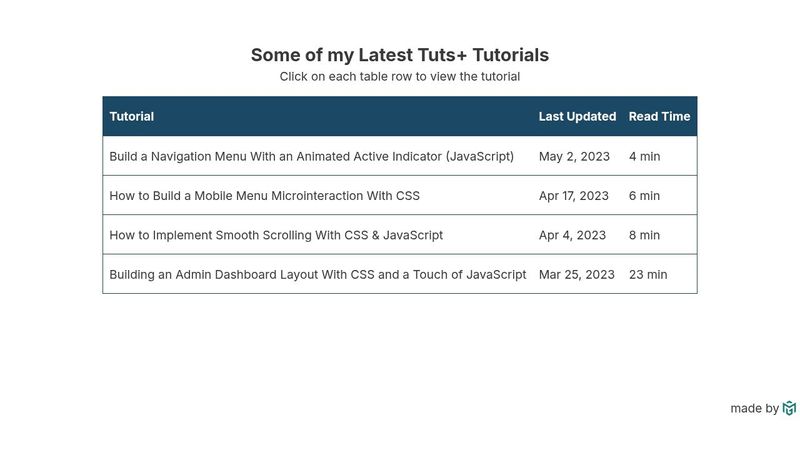
Task: Click the made by logo icon
Action: pyautogui.click(x=789, y=408)
